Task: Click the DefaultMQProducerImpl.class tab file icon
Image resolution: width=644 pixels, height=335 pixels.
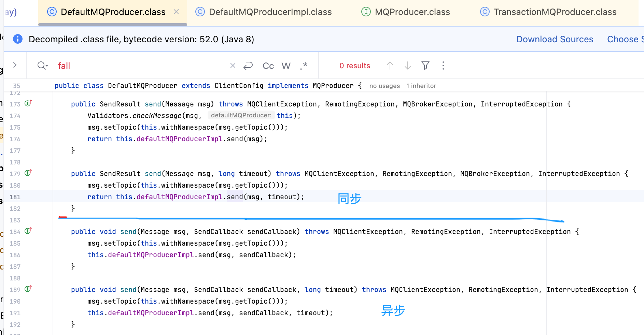Action: [x=200, y=12]
